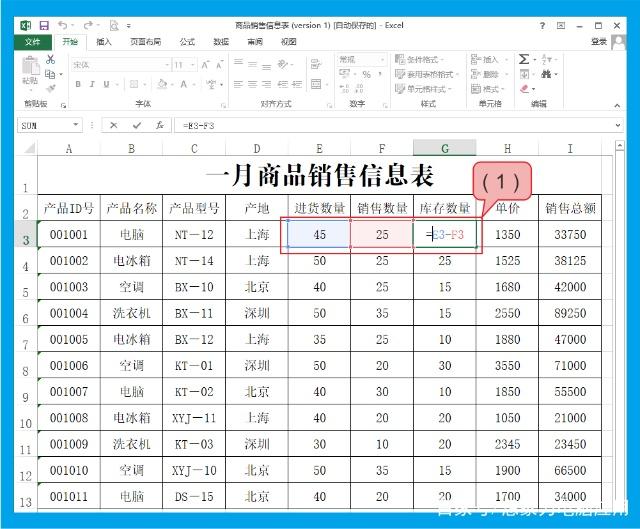
Task: Click the Print Preview icon in quick access toolbar
Action: point(114,26)
